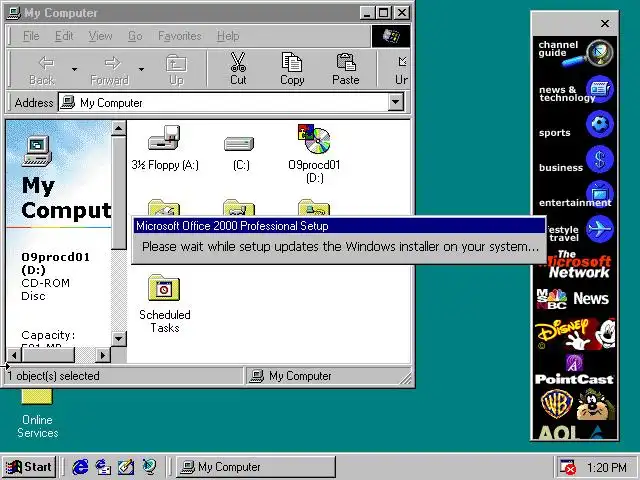Click '1 object(s) selected' status text
640x480 pixels.
(x=53, y=376)
